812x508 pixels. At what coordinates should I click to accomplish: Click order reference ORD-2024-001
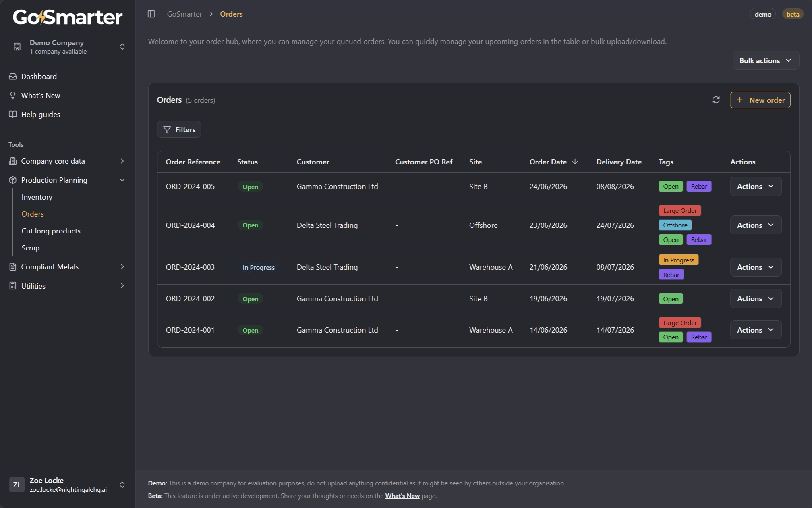[x=190, y=330]
